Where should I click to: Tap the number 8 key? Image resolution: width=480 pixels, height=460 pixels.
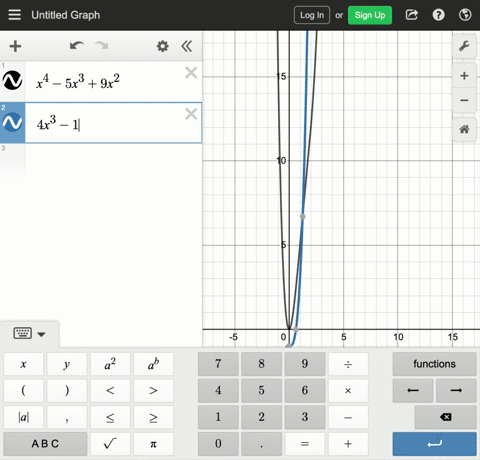point(262,364)
